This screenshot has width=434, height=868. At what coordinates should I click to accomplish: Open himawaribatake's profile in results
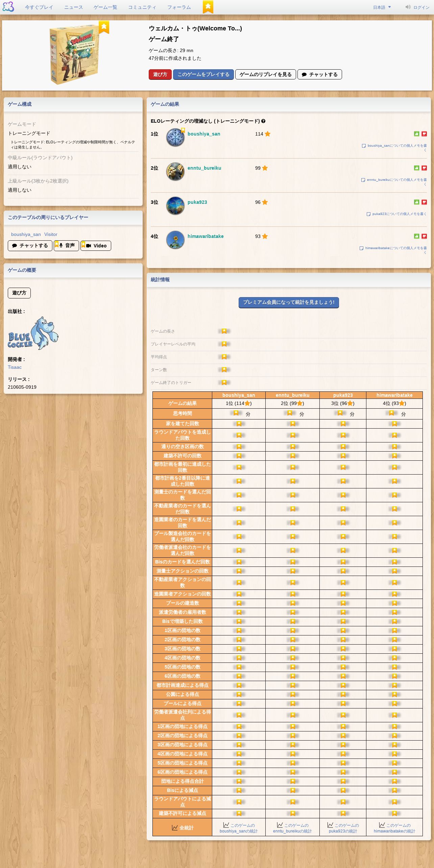coord(206,236)
